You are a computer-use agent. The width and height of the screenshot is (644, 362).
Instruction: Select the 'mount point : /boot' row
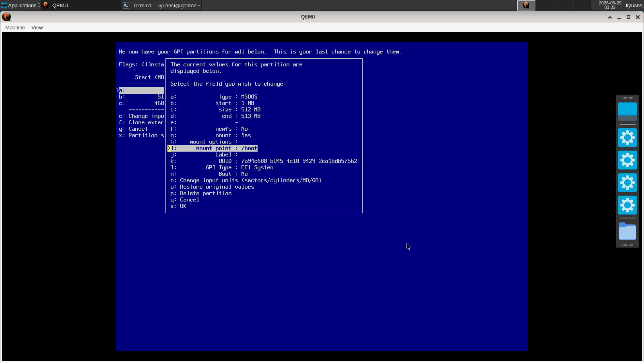(213, 148)
